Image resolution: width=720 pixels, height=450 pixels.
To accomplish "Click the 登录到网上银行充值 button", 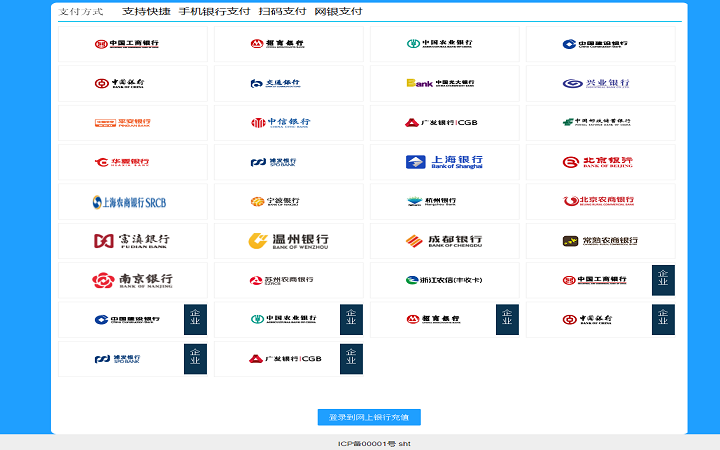I will coord(369,417).
